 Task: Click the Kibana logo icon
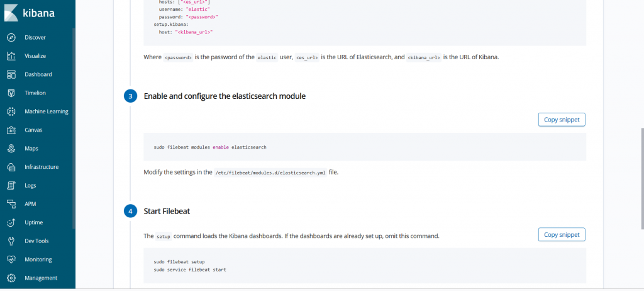coord(11,13)
